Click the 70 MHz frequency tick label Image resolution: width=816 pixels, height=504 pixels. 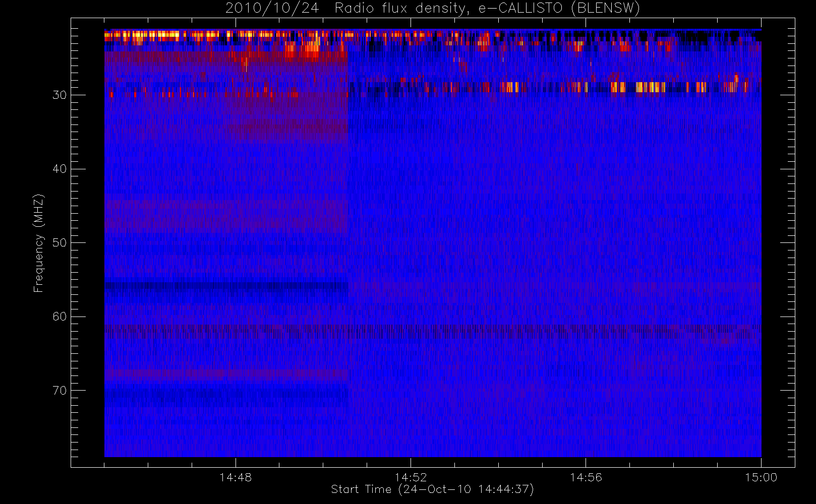[x=60, y=391]
